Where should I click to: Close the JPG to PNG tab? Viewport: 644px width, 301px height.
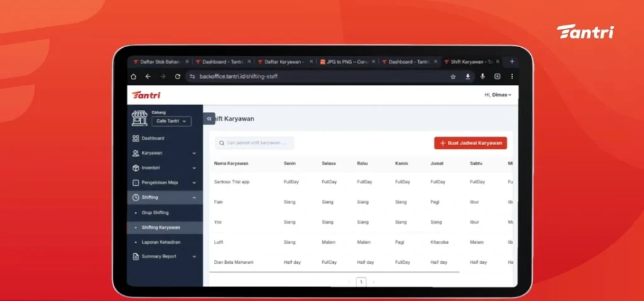(373, 62)
